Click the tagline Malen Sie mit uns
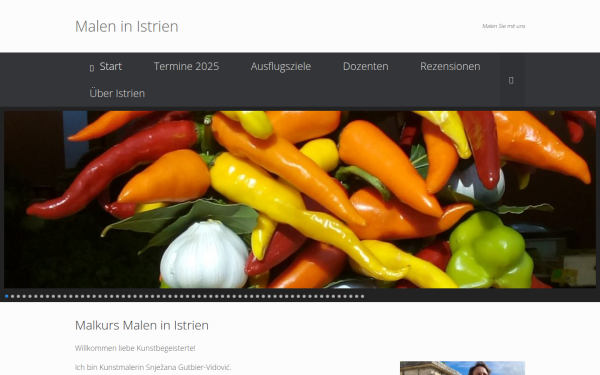 pos(504,26)
